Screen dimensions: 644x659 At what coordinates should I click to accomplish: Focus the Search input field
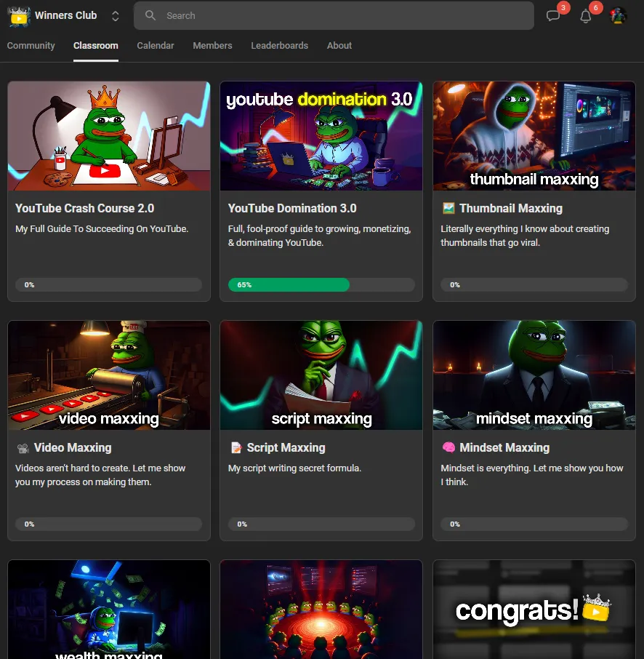pos(334,15)
